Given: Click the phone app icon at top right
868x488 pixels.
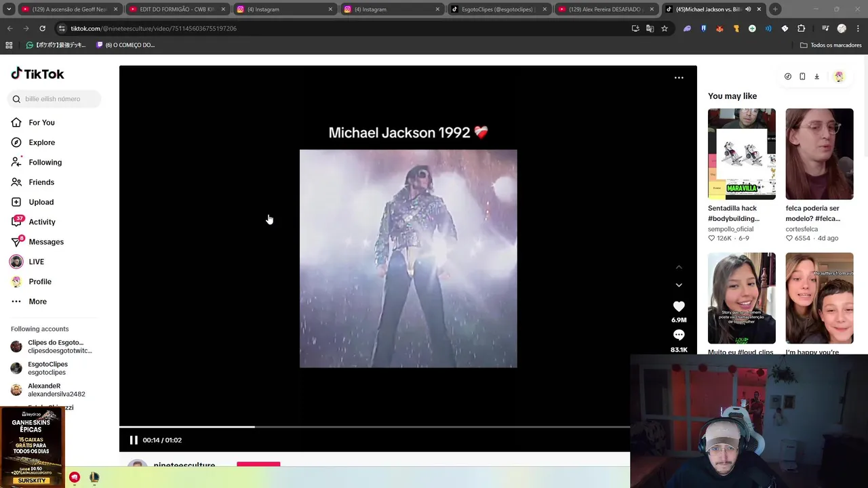Looking at the screenshot, I should 802,77.
